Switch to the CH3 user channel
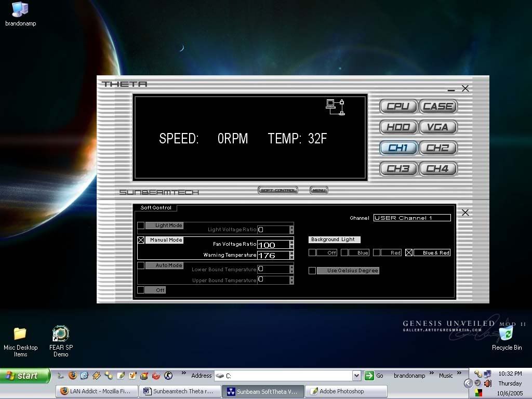 [398, 169]
